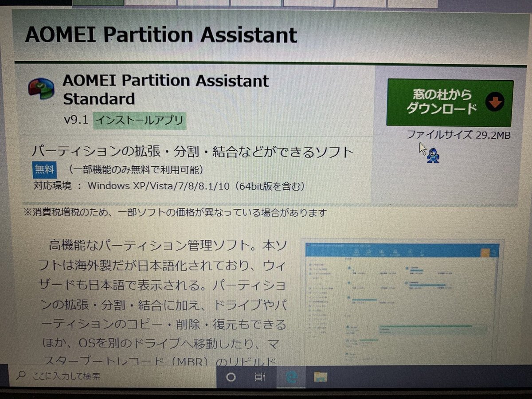Click the v9.1 version text

coord(76,120)
